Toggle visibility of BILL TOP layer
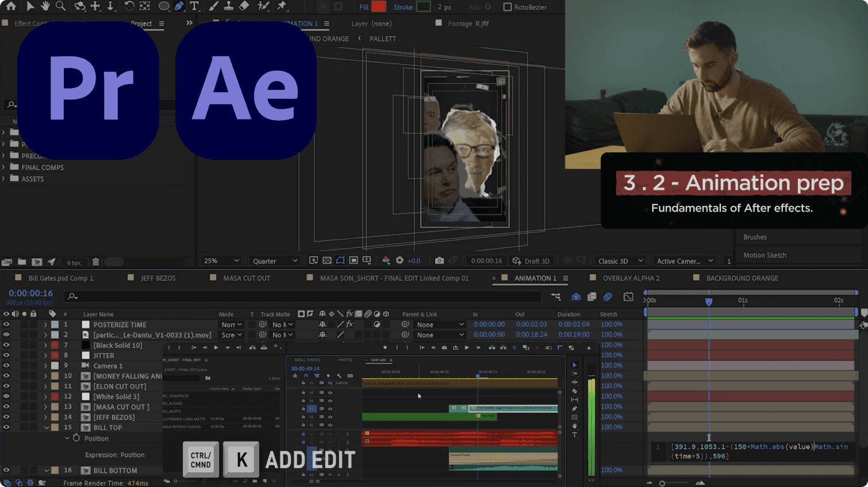 point(6,427)
